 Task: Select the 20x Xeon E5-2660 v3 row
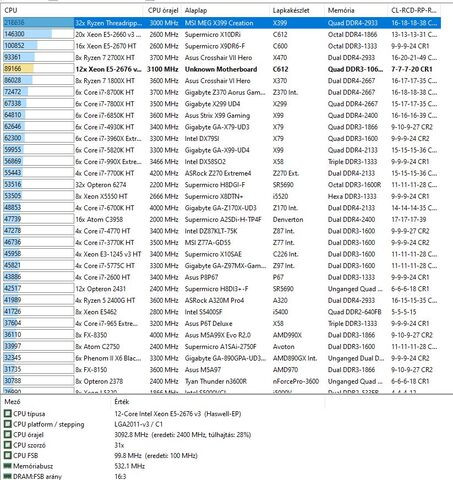coord(222,34)
